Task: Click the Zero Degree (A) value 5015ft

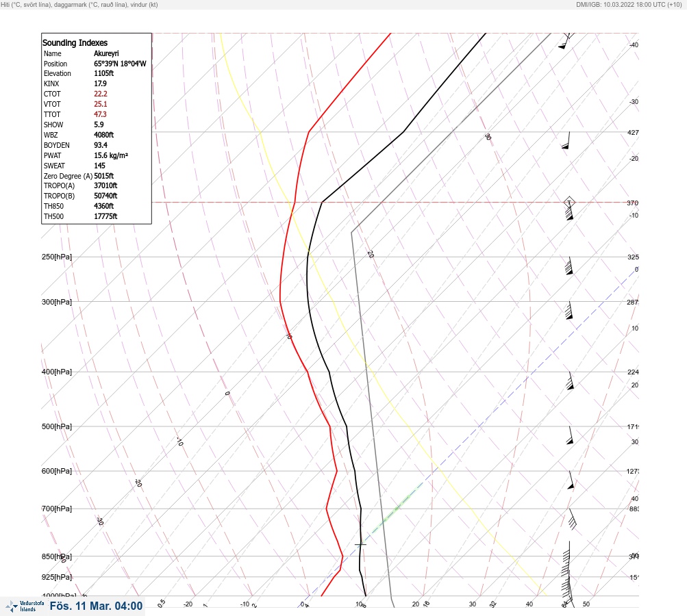Action: 104,176
